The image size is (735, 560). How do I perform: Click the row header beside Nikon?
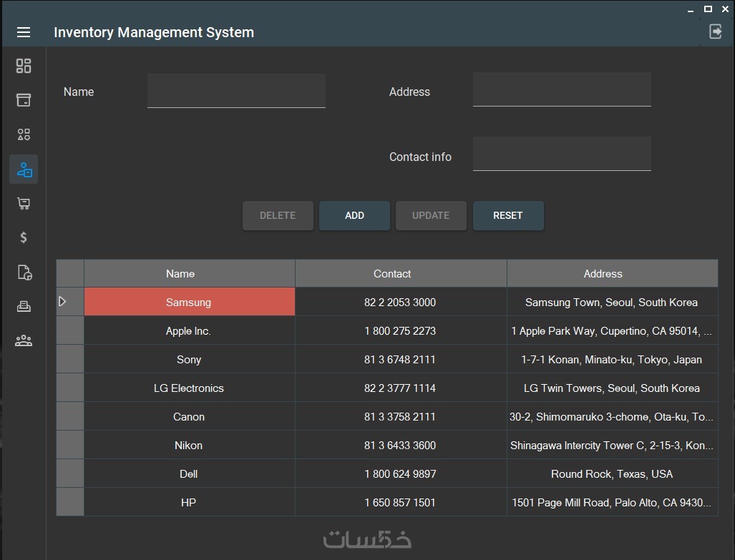point(70,445)
